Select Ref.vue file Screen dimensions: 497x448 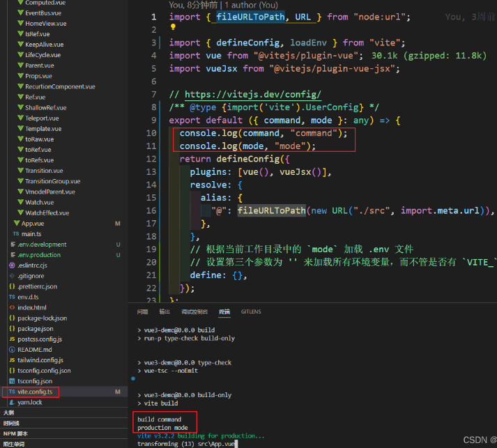[35, 97]
